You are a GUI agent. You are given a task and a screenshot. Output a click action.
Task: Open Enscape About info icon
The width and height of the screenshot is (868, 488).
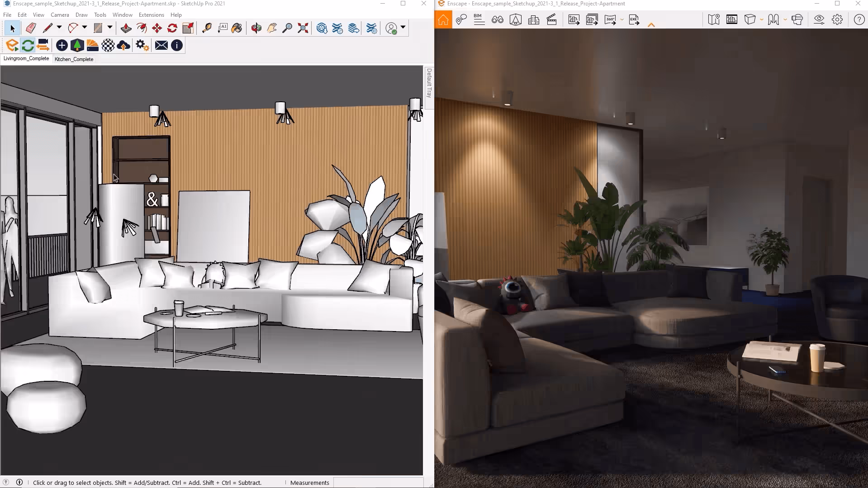pos(177,45)
